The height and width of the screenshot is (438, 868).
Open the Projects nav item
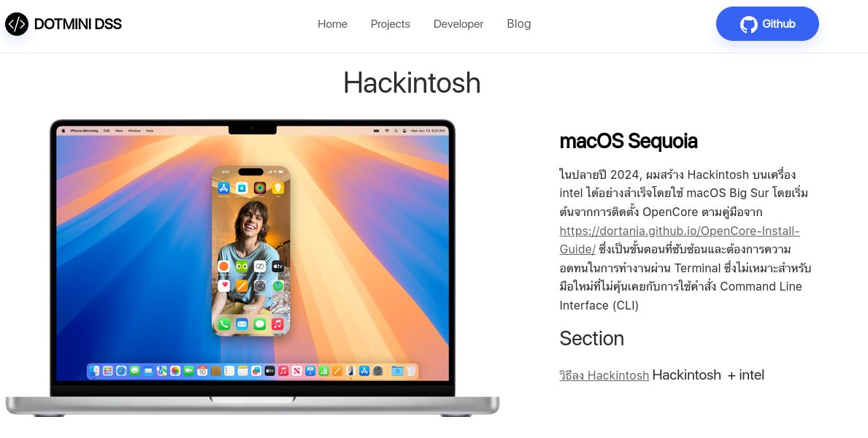pos(391,24)
